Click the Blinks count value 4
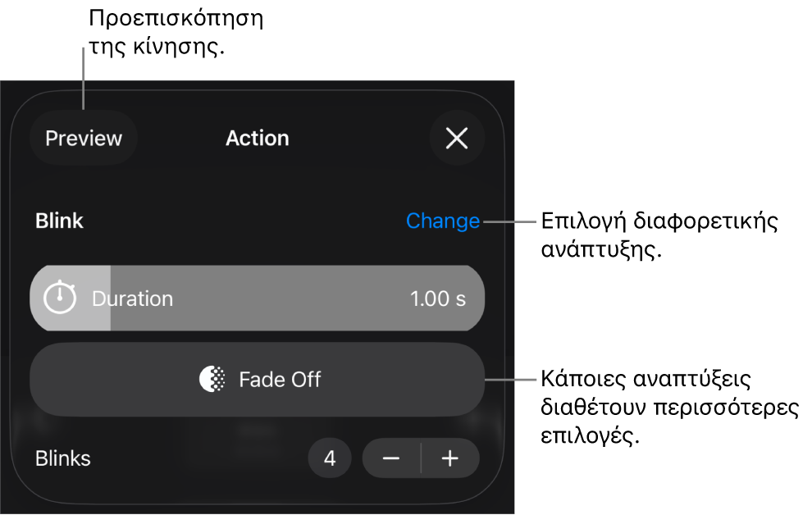812x515 pixels. 330,458
